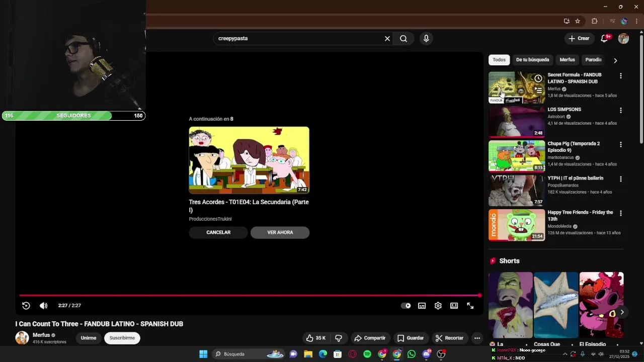The height and width of the screenshot is (362, 644).
Task: Open Chrome three-dot menu
Action: tap(636, 21)
